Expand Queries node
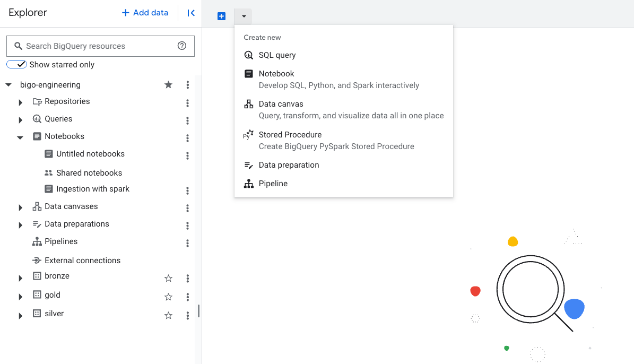This screenshot has height=364, width=634. point(20,120)
